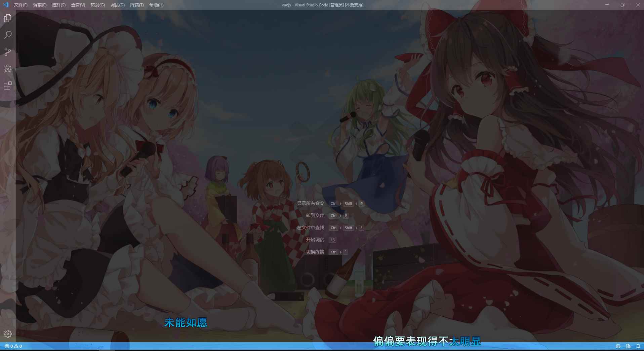Click the errors and warnings status indicator
Viewport: 644px width, 351px height.
(13, 346)
